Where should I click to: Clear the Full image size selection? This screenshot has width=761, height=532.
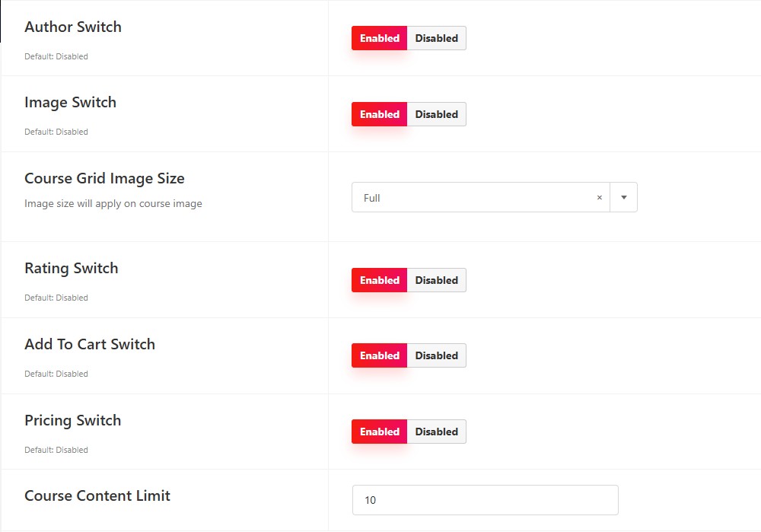tap(600, 198)
